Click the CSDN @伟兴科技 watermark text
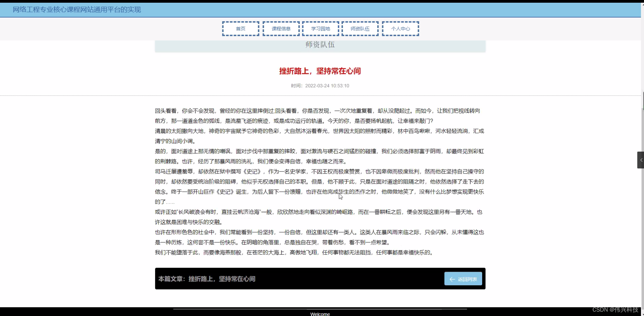The height and width of the screenshot is (316, 644). (x=616, y=310)
